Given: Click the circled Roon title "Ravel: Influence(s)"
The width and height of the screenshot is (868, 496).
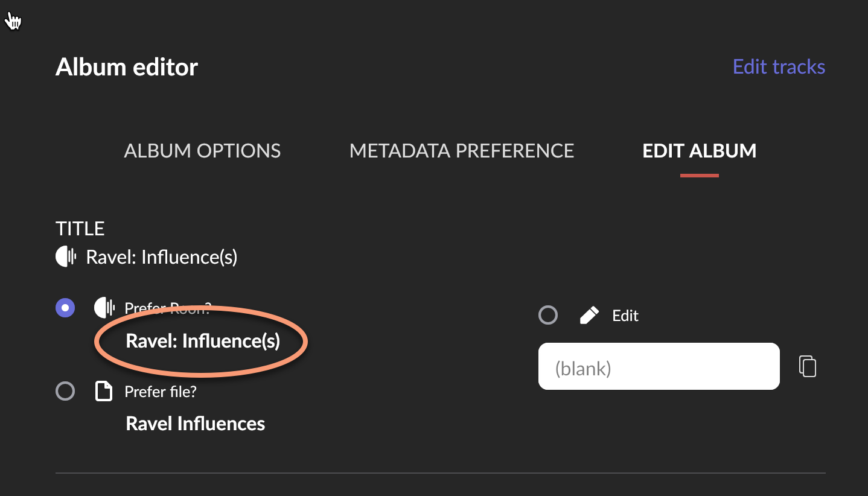Looking at the screenshot, I should [203, 342].
